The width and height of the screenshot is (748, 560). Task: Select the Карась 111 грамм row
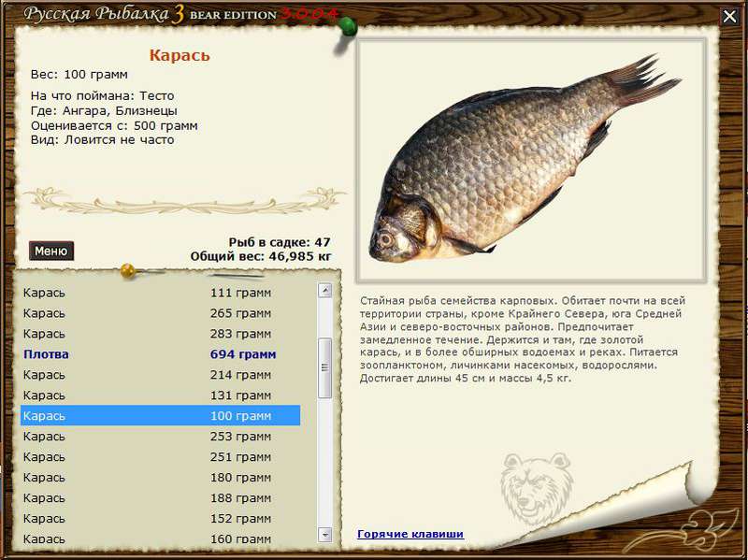[159, 293]
